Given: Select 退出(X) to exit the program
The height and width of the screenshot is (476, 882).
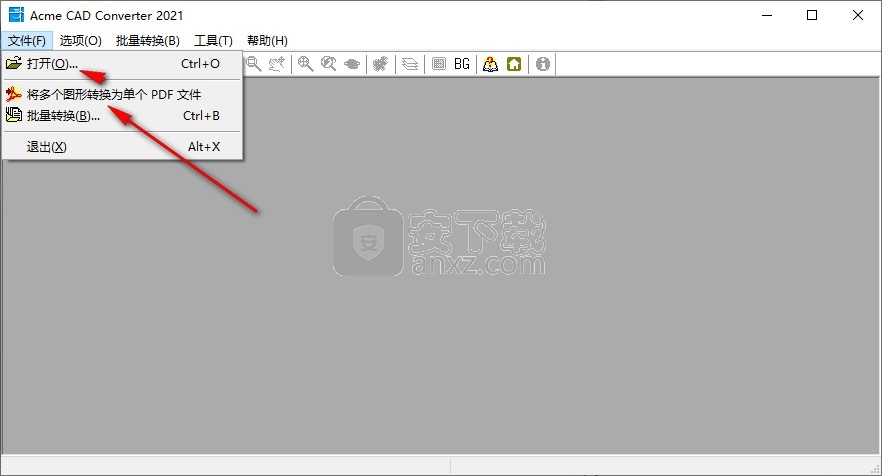Looking at the screenshot, I should coord(123,147).
